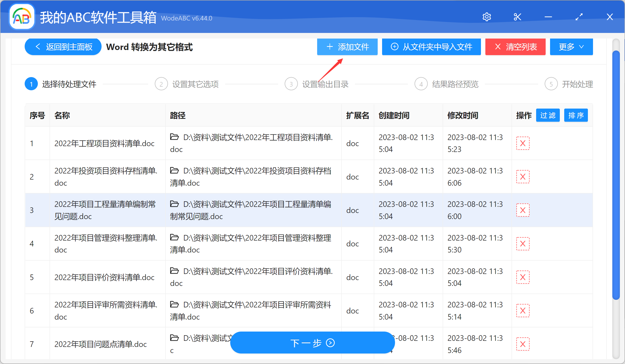625x364 pixels.
Task: Open the settings gear in the title bar
Action: tap(487, 17)
